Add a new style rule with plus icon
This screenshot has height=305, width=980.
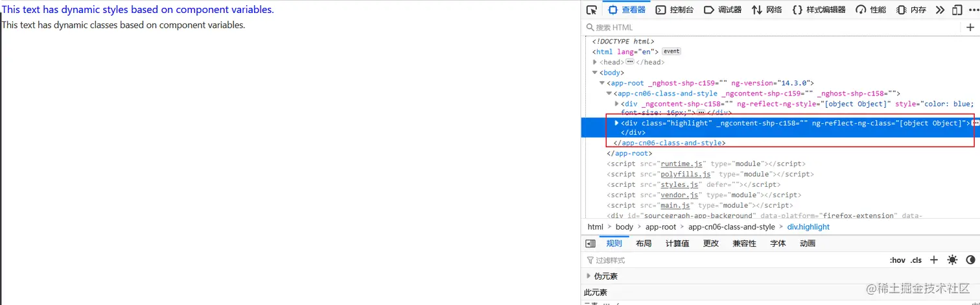pos(934,260)
